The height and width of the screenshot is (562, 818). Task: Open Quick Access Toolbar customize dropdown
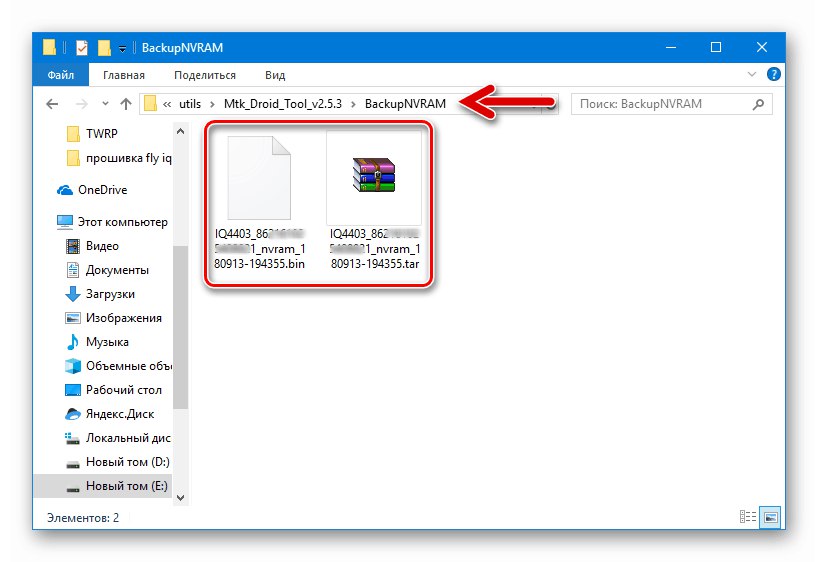122,49
